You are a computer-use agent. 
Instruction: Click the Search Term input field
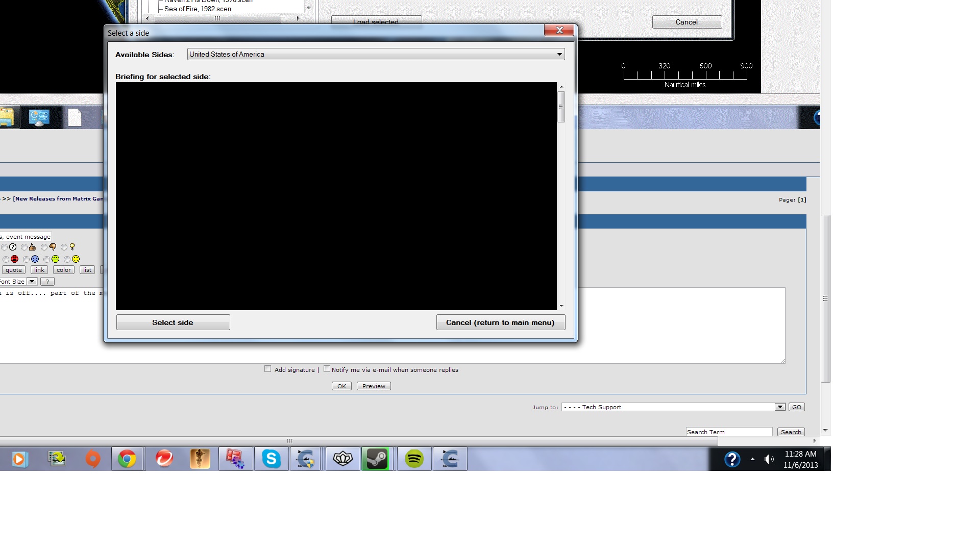pos(729,432)
